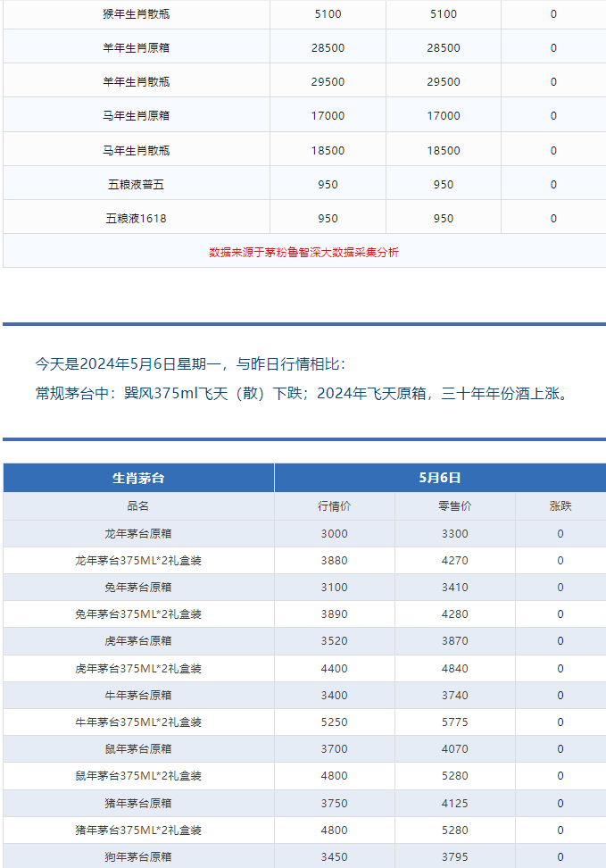606x868 pixels.
Task: Click the first 29500 value in 羊年生肖散瓶 row
Action: click(x=328, y=82)
